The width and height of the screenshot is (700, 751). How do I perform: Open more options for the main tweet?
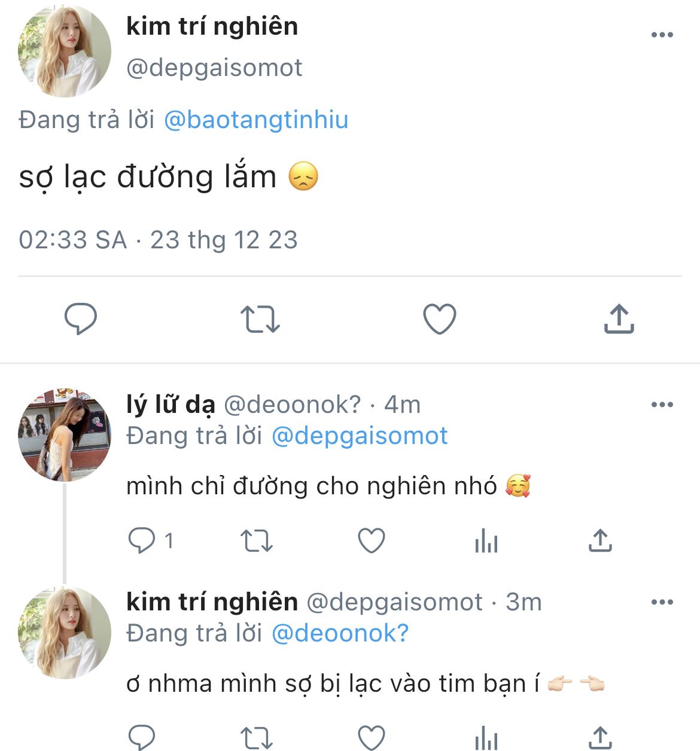tap(662, 35)
